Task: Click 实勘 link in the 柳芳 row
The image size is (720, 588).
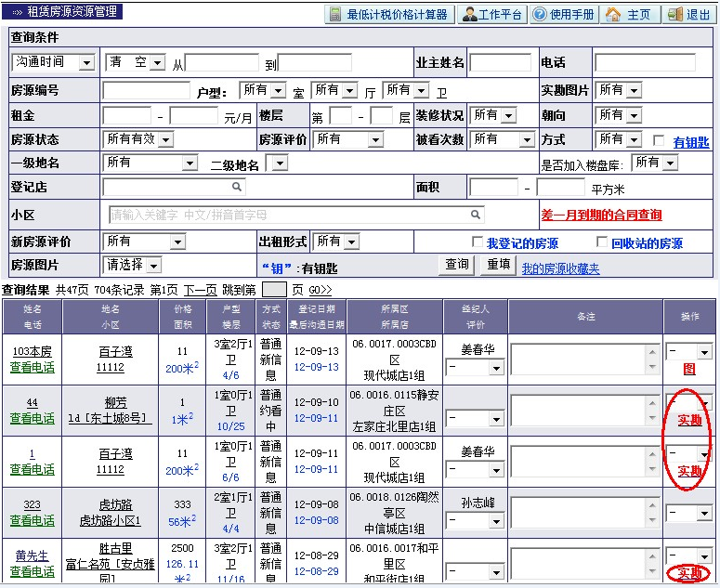Action: [x=689, y=420]
